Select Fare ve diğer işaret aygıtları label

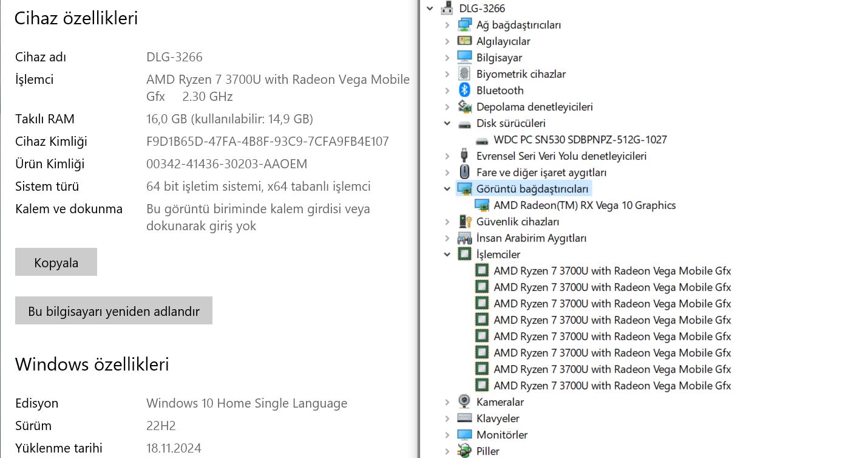(541, 173)
